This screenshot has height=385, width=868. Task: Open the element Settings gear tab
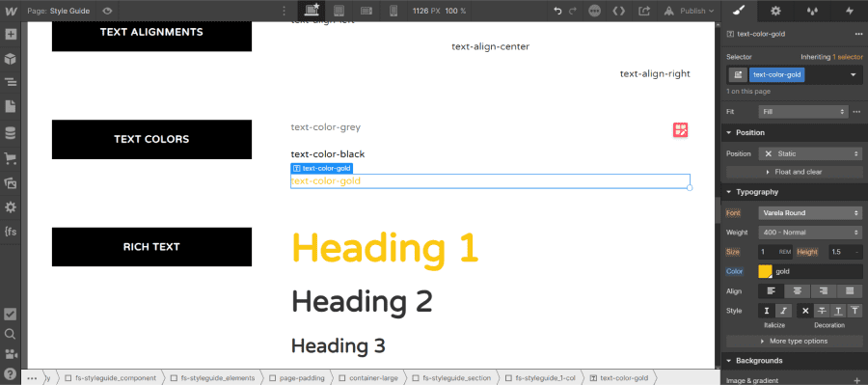776,11
